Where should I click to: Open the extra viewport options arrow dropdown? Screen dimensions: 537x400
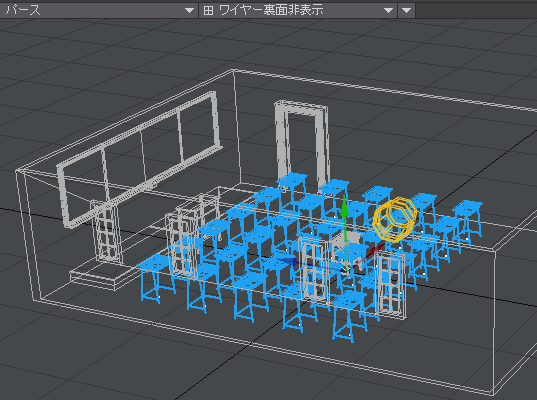pyautogui.click(x=407, y=10)
